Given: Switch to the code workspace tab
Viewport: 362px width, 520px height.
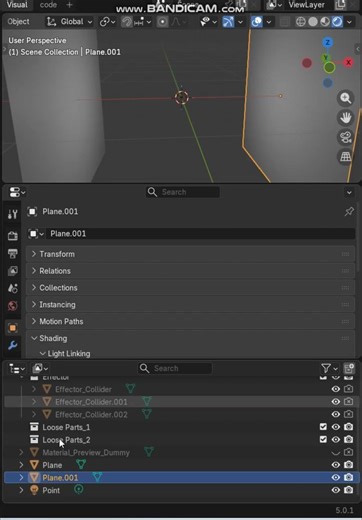Looking at the screenshot, I should pyautogui.click(x=48, y=5).
